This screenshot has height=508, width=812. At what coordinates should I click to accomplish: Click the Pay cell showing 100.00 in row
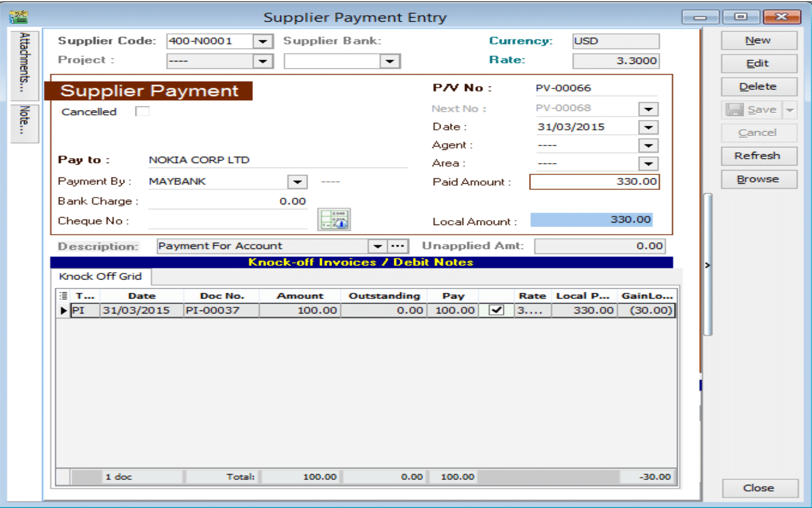[x=453, y=310]
